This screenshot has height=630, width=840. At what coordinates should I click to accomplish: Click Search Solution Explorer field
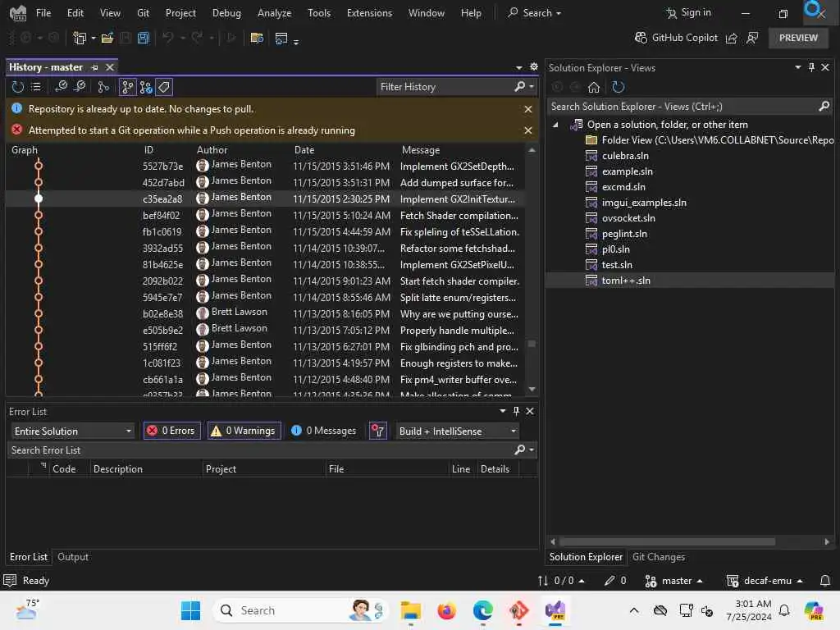[x=683, y=107]
